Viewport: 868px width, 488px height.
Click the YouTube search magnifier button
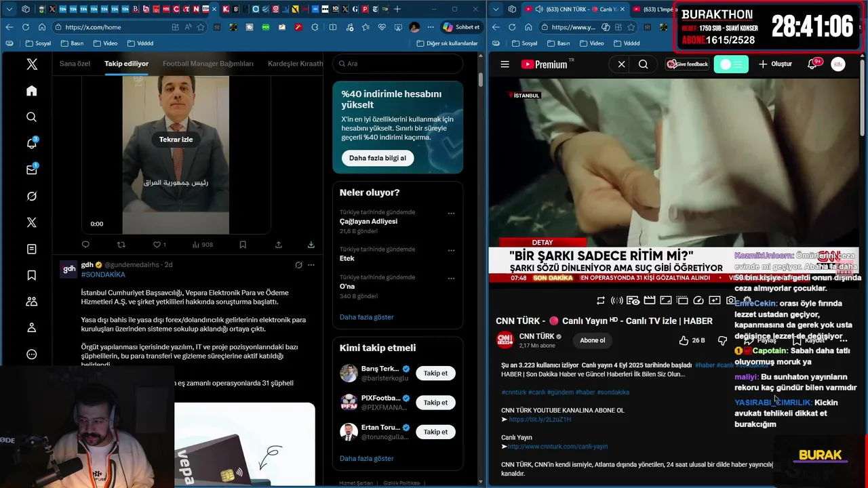pos(644,64)
